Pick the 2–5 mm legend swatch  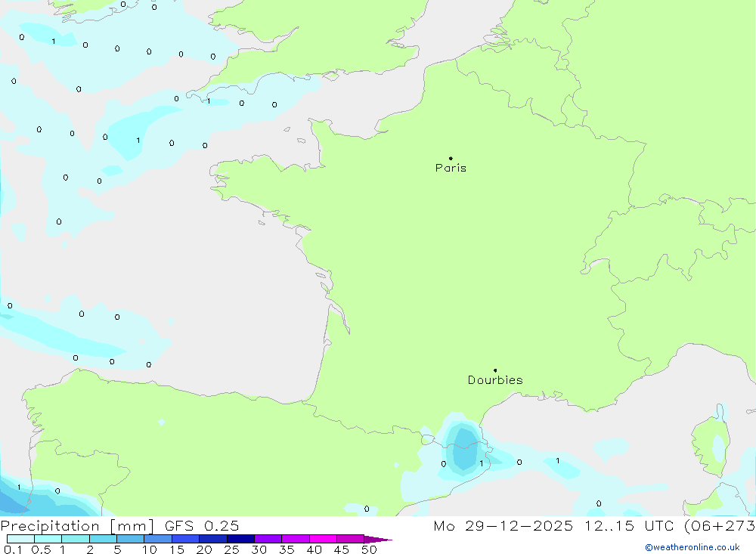(103, 539)
